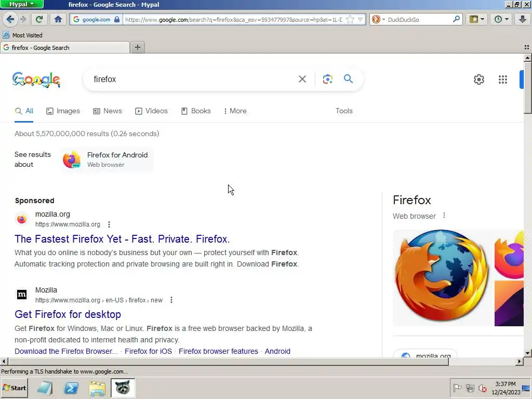Select the Mypal raccoon taskbar icon

click(x=123, y=388)
